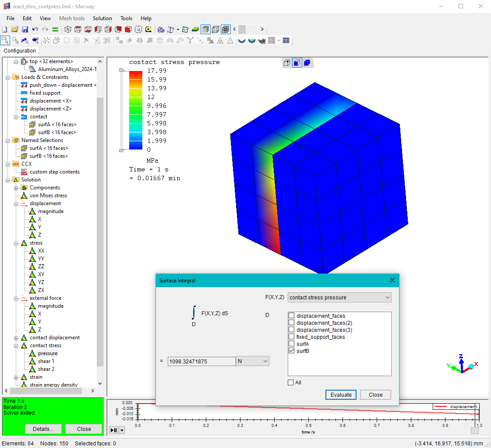491x448 pixels.
Task: Check the displacement_faces(2) checkbox
Action: 292,323
